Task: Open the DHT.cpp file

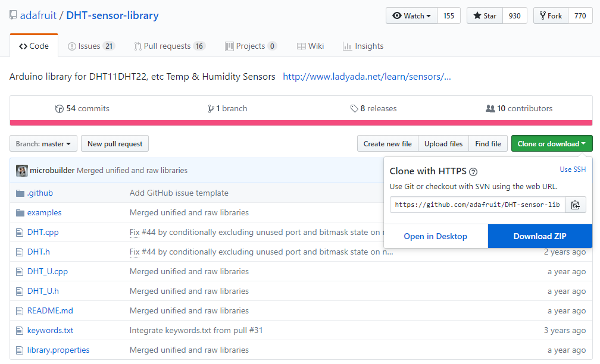Action: point(43,232)
